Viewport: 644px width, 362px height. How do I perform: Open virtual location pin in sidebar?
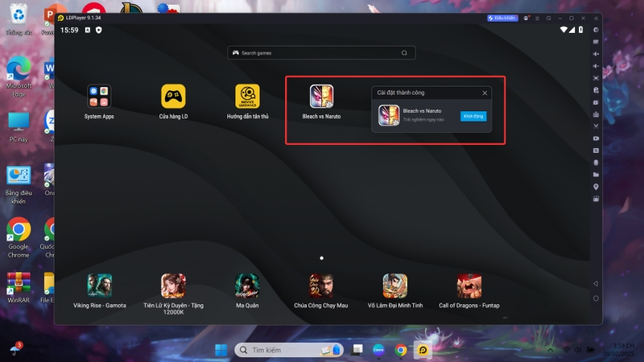(x=596, y=187)
